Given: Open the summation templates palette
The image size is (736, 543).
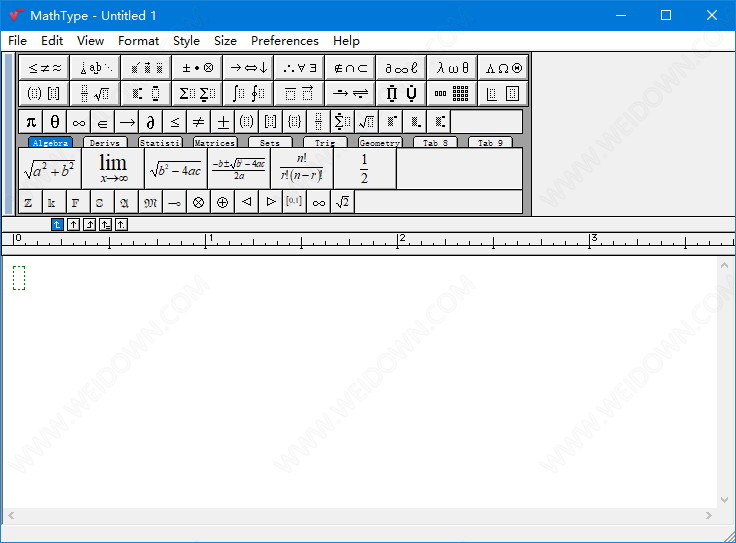Looking at the screenshot, I should 198,93.
